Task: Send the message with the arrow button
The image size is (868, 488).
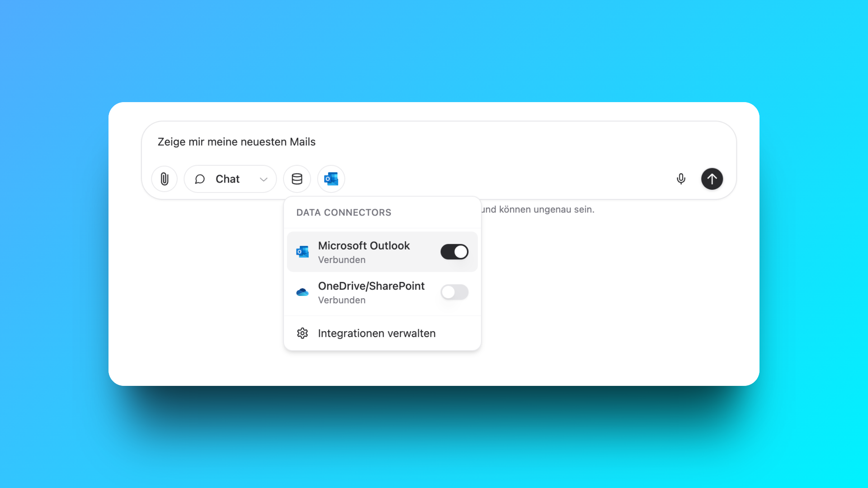Action: tap(712, 179)
